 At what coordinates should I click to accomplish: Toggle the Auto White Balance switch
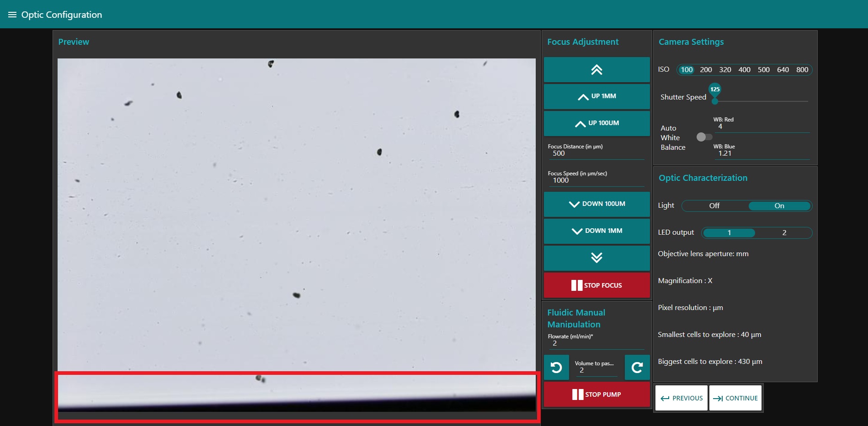pos(704,137)
